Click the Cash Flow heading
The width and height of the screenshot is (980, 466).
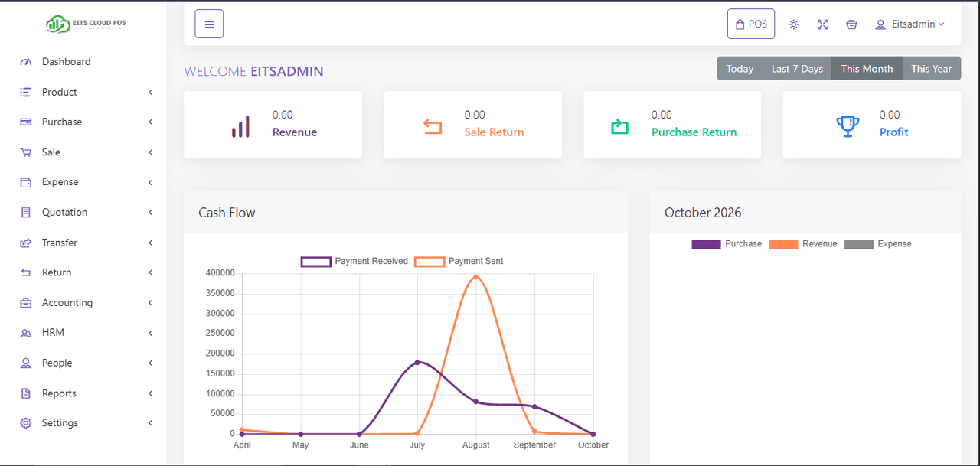coord(227,213)
